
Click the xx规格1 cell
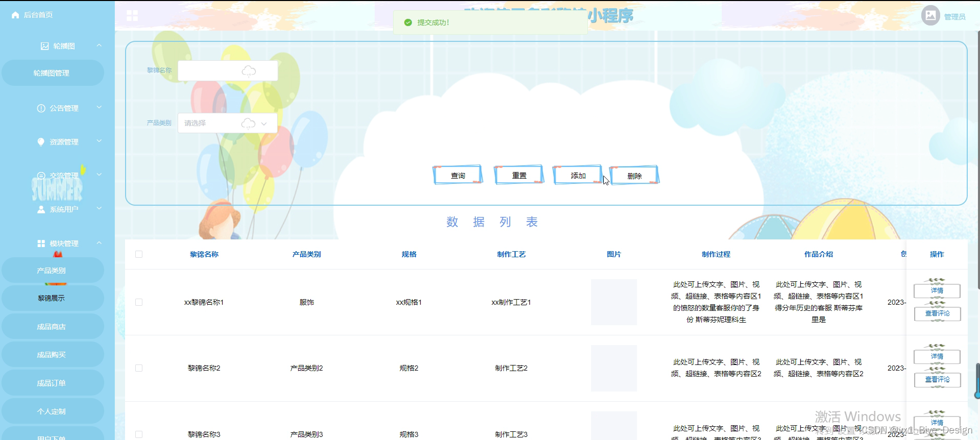coord(409,302)
